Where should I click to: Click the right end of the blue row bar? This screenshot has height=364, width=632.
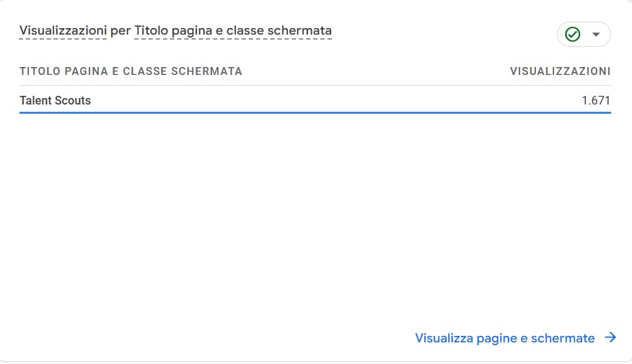[606, 113]
